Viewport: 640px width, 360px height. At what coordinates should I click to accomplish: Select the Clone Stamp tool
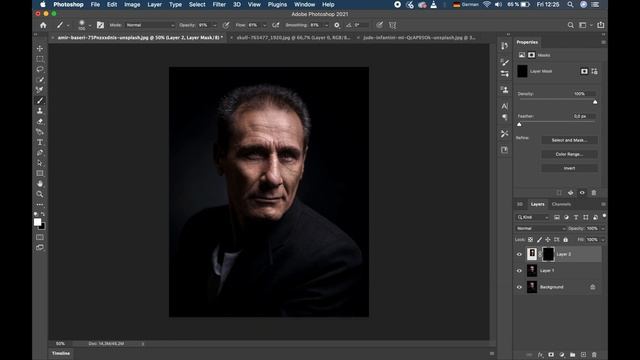(x=40, y=111)
